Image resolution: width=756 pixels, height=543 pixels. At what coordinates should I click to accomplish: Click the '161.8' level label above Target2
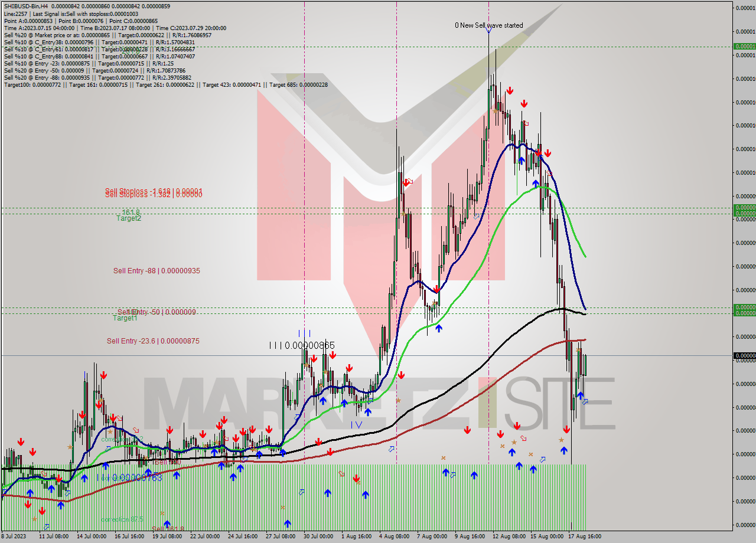point(131,212)
